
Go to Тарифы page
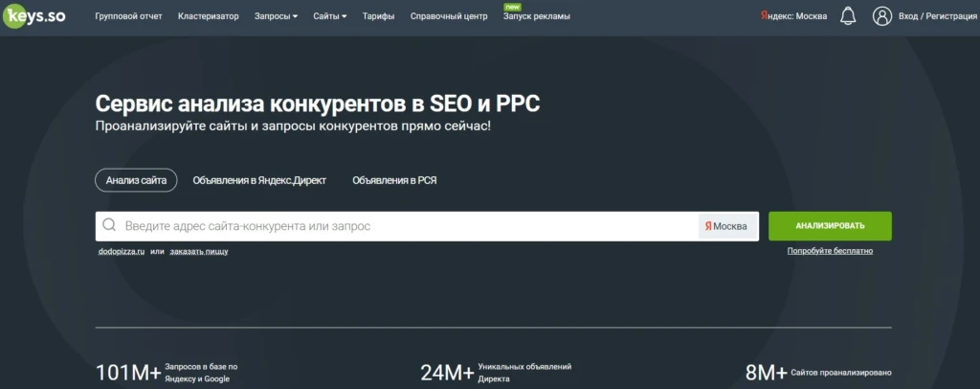tap(378, 16)
